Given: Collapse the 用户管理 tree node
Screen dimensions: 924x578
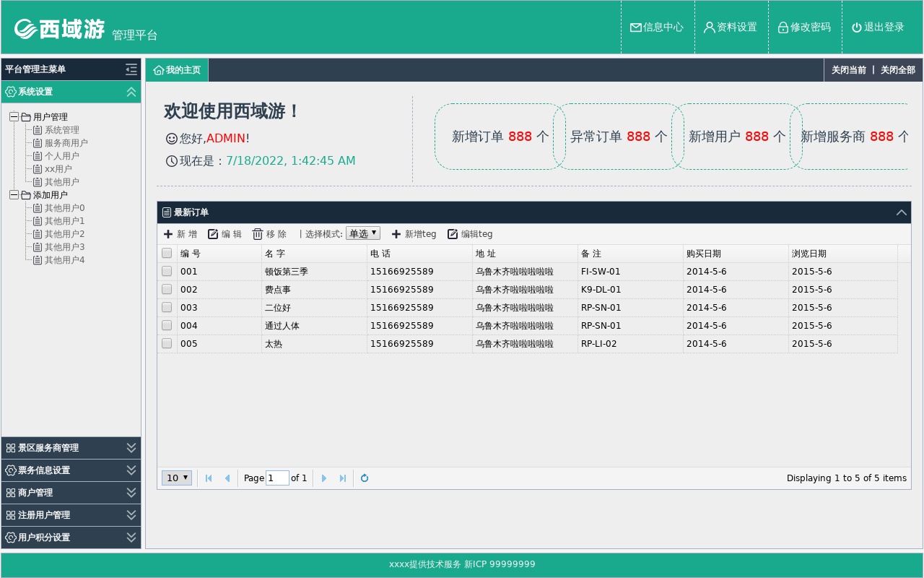Looking at the screenshot, I should pyautogui.click(x=14, y=116).
